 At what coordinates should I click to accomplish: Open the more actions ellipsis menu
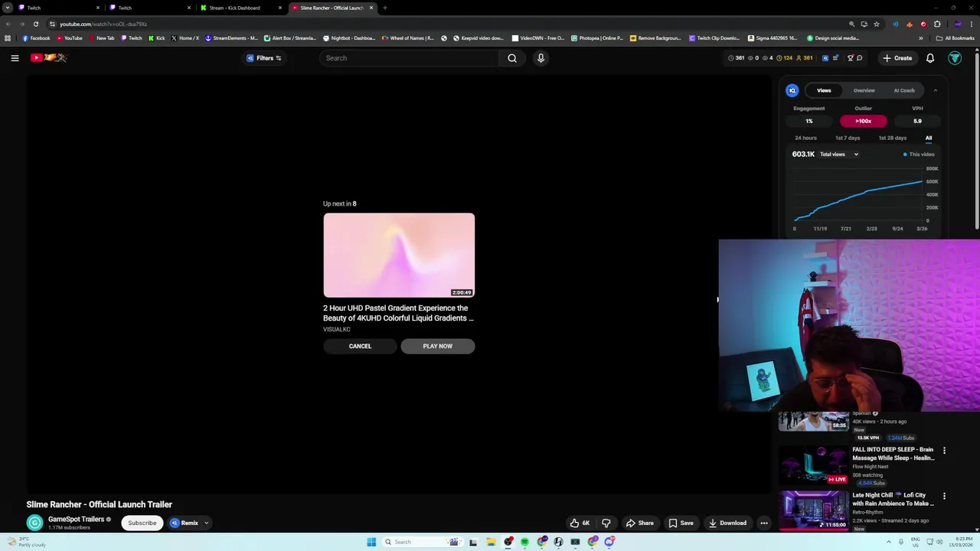(x=763, y=523)
